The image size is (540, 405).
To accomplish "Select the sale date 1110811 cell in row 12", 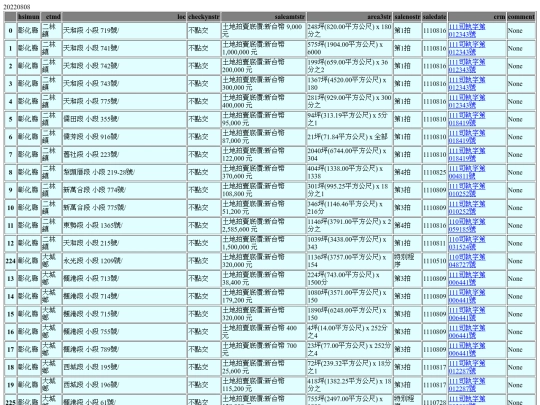I will point(435,243).
